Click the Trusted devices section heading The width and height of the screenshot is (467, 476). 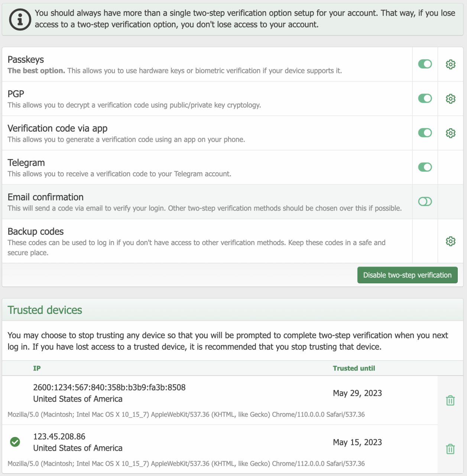45,310
